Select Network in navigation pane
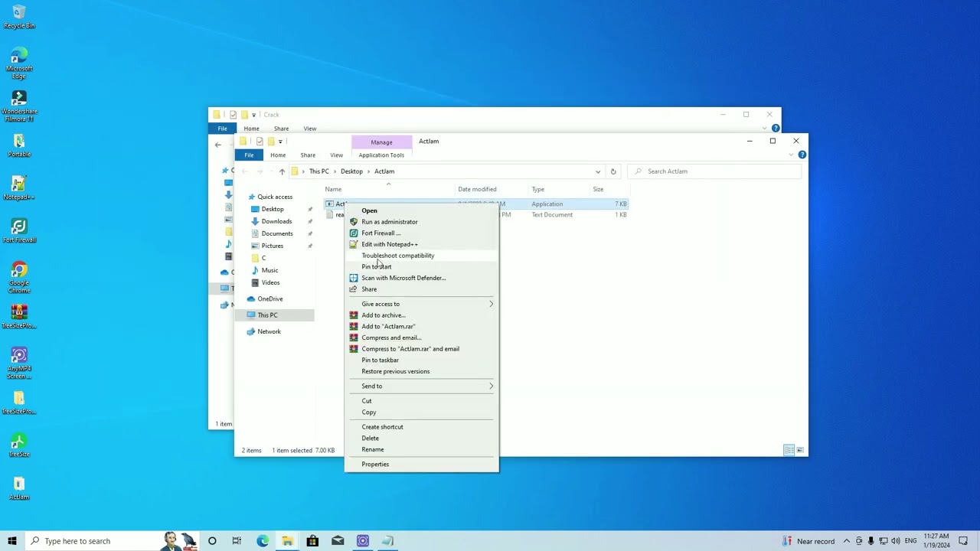The width and height of the screenshot is (980, 551). click(269, 331)
